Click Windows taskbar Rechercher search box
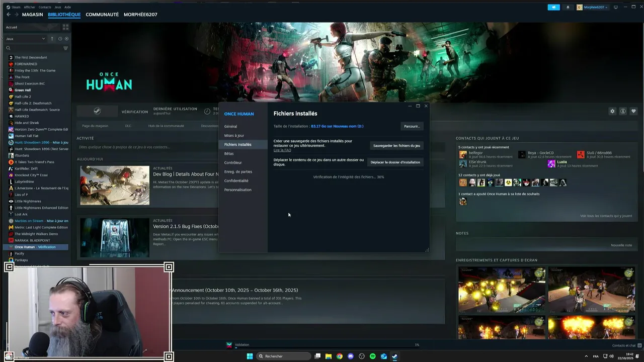644x362 pixels. 283,356
